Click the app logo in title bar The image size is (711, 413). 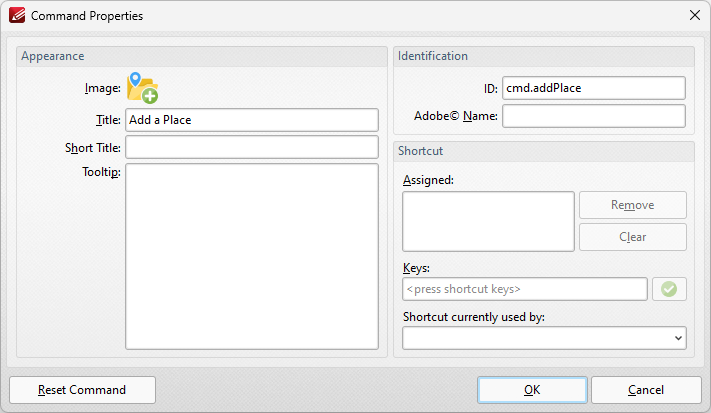(17, 15)
